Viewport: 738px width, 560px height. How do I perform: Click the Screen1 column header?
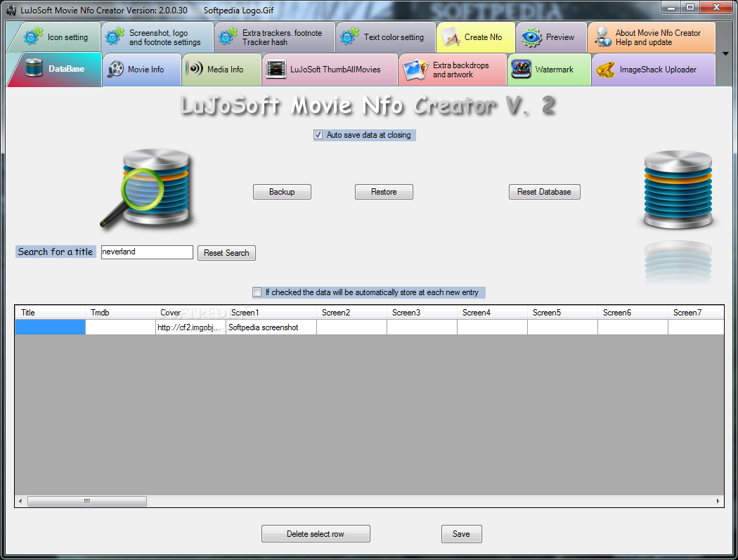(x=271, y=313)
